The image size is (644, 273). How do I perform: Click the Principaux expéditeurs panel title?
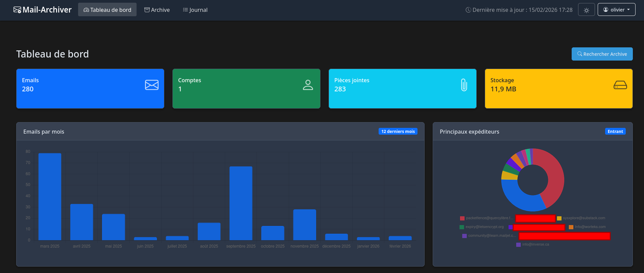(469, 132)
